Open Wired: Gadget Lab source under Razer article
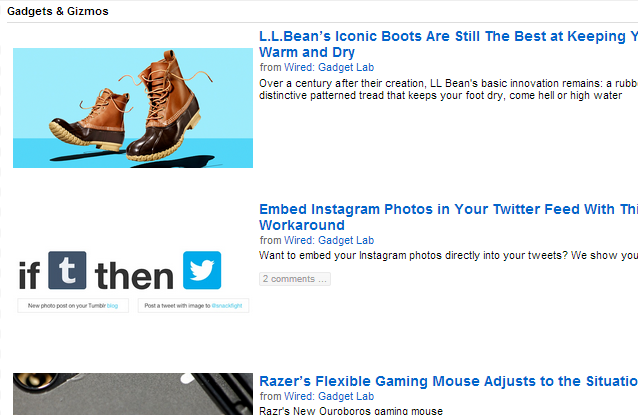 tap(329, 396)
